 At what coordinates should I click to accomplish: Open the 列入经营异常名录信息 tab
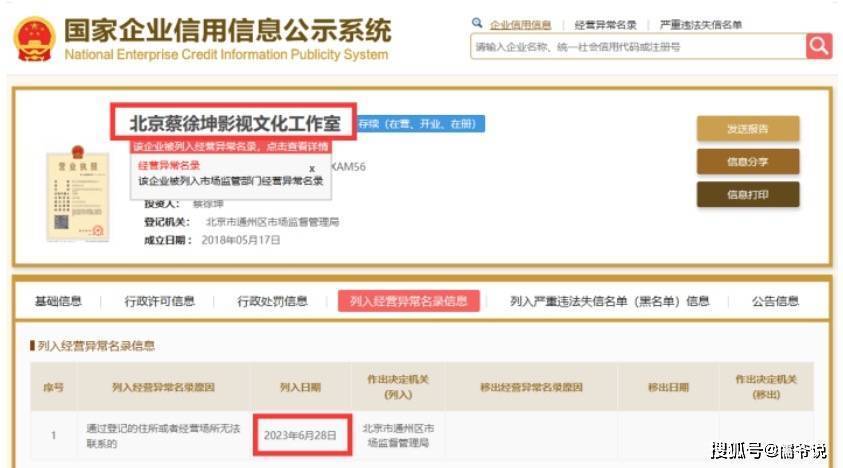[409, 301]
